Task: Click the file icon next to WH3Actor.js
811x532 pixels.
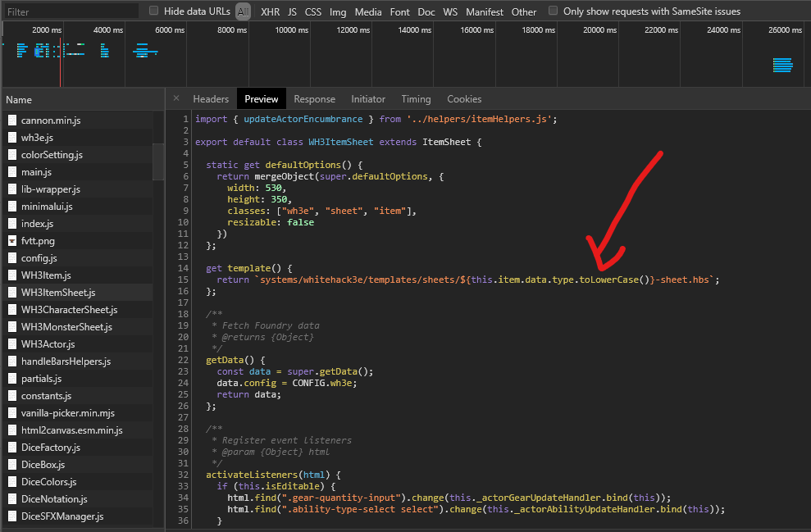Action: point(12,344)
